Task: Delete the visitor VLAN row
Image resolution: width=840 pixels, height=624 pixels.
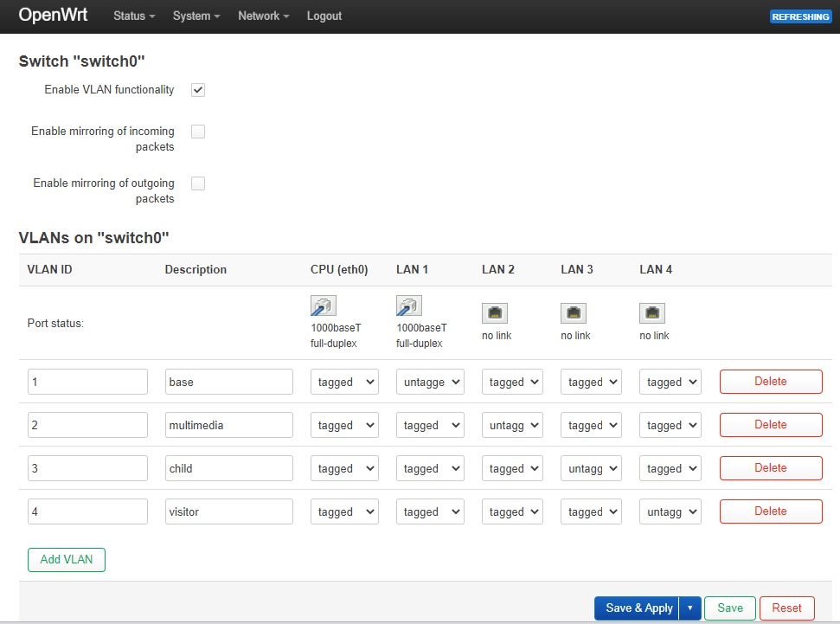Action: (x=771, y=512)
